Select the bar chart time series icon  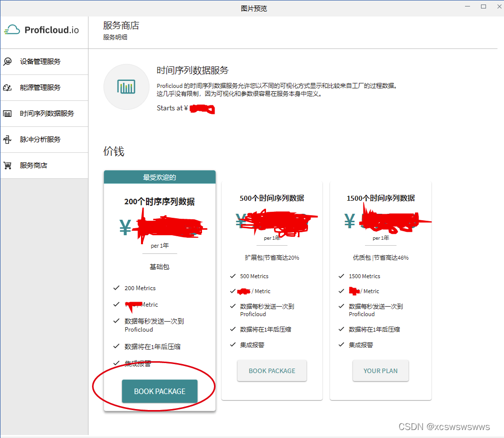point(8,113)
